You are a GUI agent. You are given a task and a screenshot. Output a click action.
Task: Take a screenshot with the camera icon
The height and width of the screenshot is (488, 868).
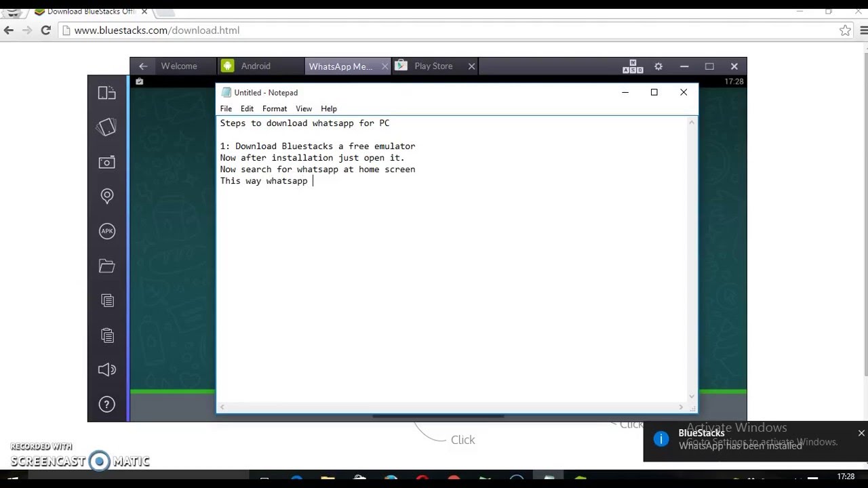pyautogui.click(x=106, y=163)
